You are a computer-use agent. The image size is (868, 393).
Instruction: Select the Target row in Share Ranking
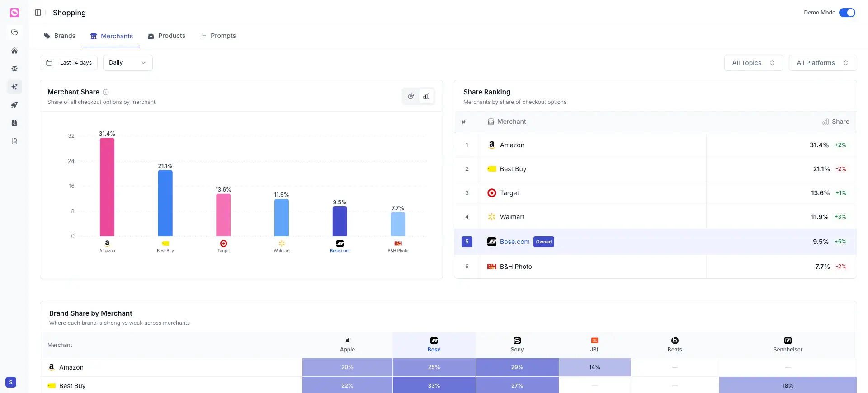656,193
